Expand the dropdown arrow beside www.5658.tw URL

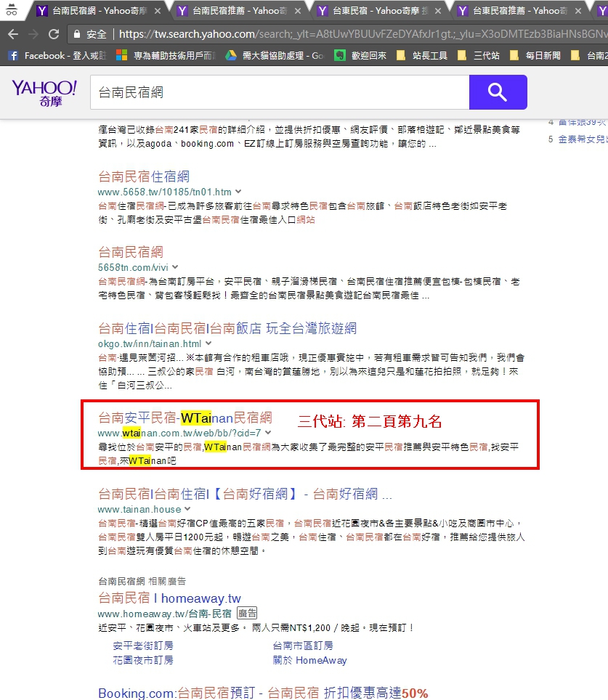coord(238,192)
